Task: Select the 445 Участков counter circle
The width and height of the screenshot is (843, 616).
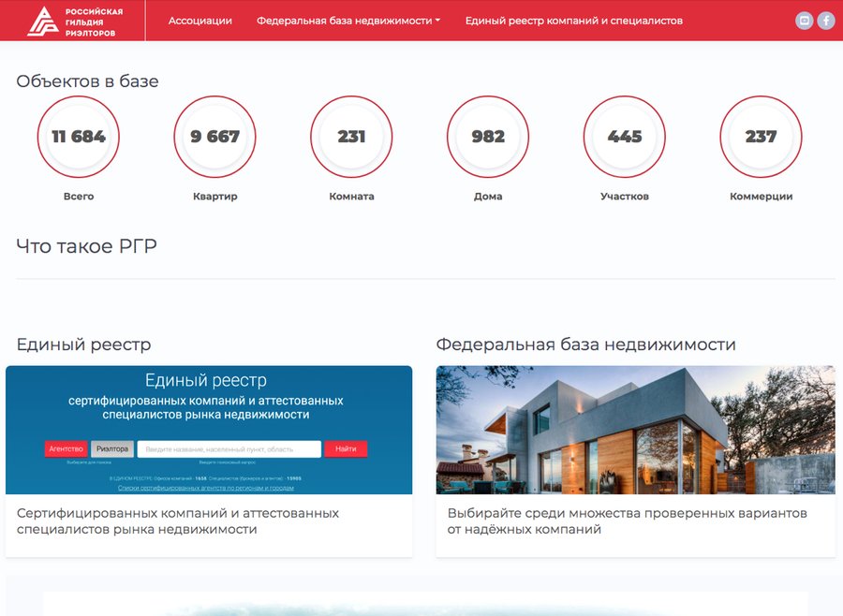Action: (x=625, y=137)
